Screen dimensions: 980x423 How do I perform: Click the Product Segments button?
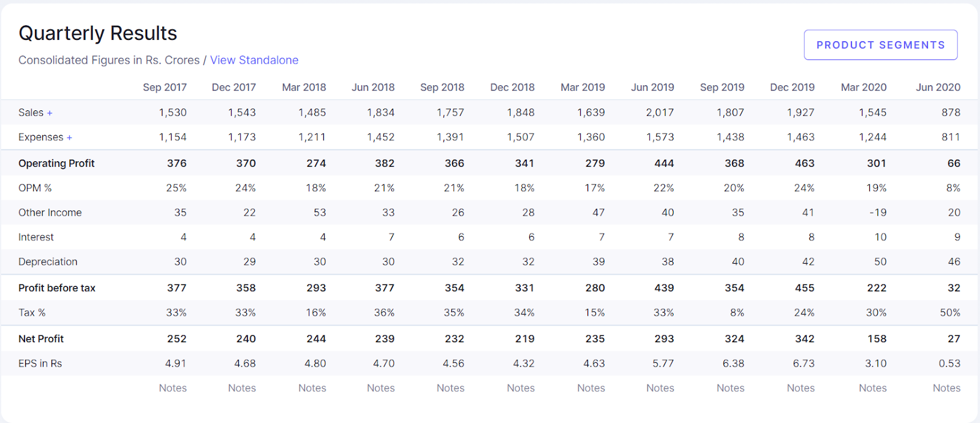(880, 45)
